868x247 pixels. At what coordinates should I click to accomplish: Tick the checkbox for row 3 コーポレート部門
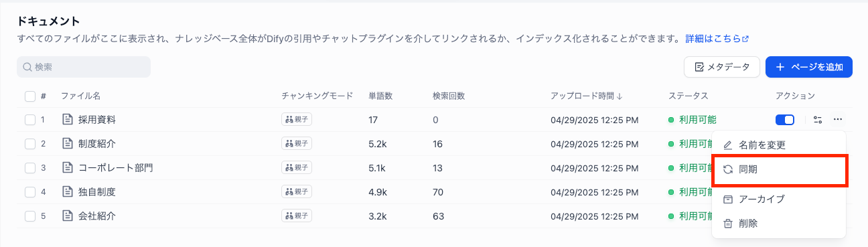point(29,167)
